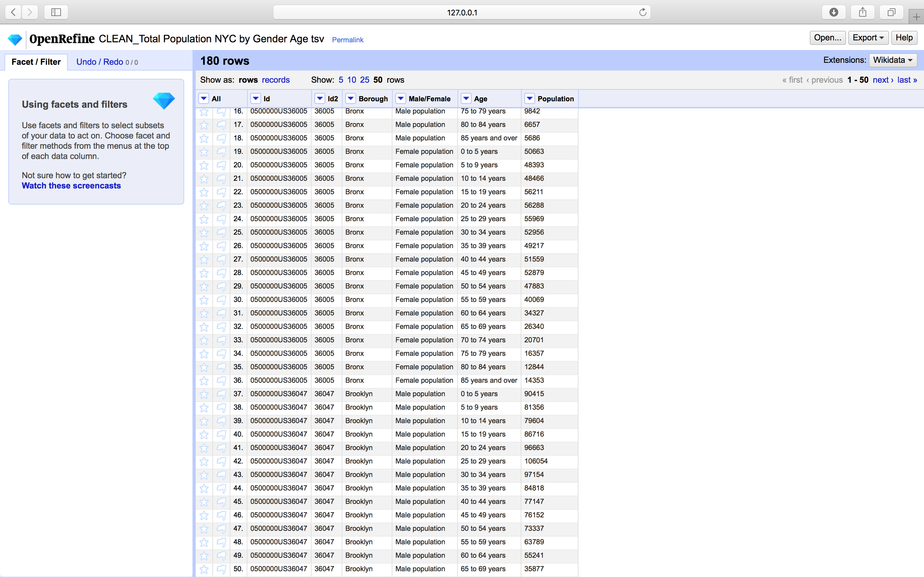The height and width of the screenshot is (577, 924).
Task: Show 25 rows per page
Action: (365, 79)
